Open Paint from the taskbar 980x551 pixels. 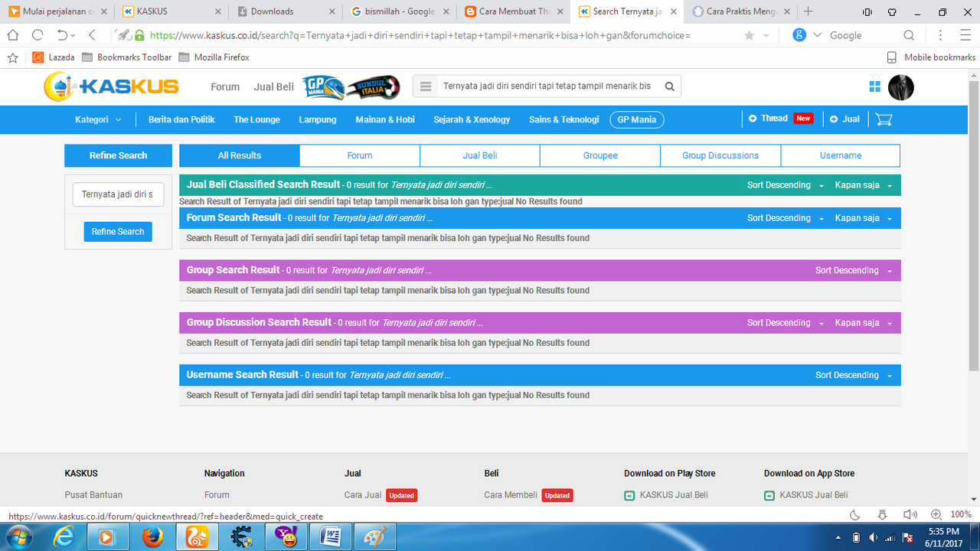click(x=375, y=538)
